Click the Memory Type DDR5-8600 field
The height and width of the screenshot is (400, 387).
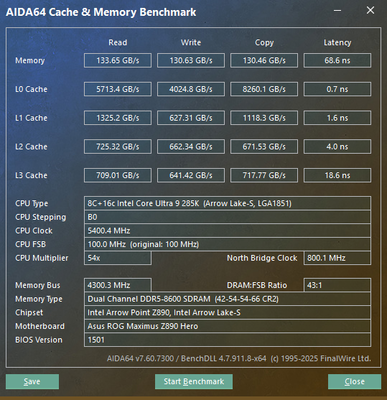click(227, 299)
